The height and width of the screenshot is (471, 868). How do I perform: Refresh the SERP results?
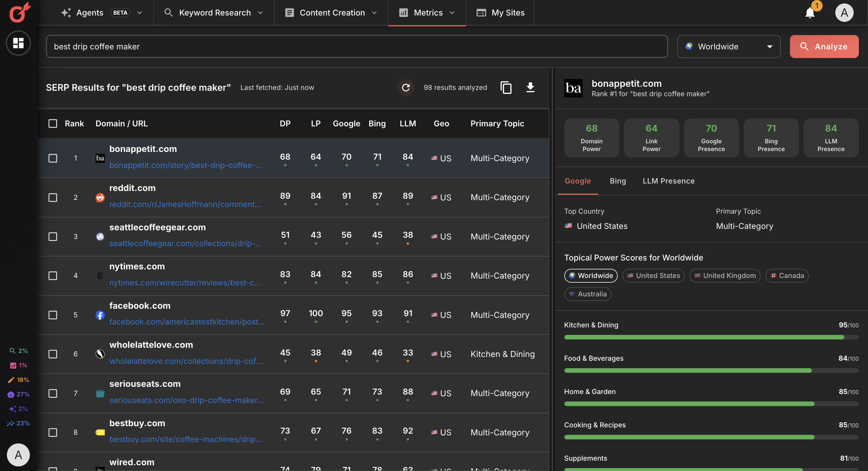(406, 87)
